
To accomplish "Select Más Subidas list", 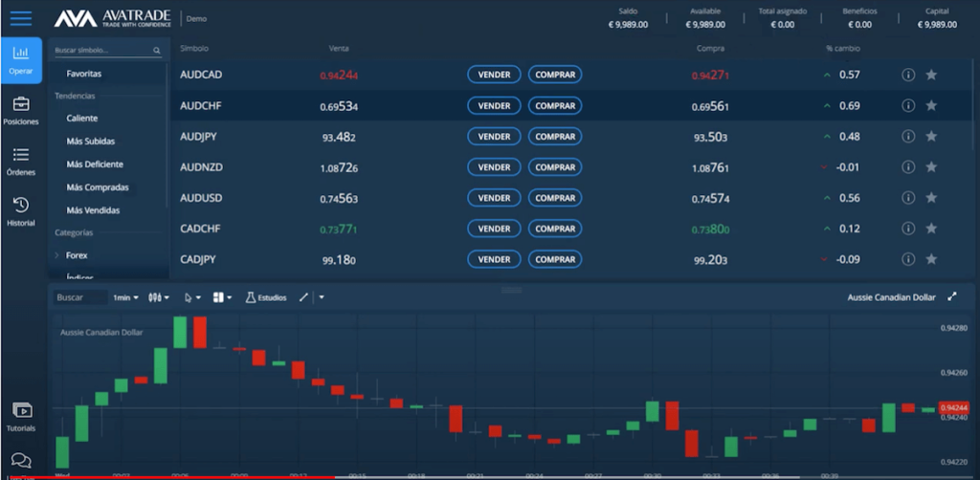I will pos(91,142).
